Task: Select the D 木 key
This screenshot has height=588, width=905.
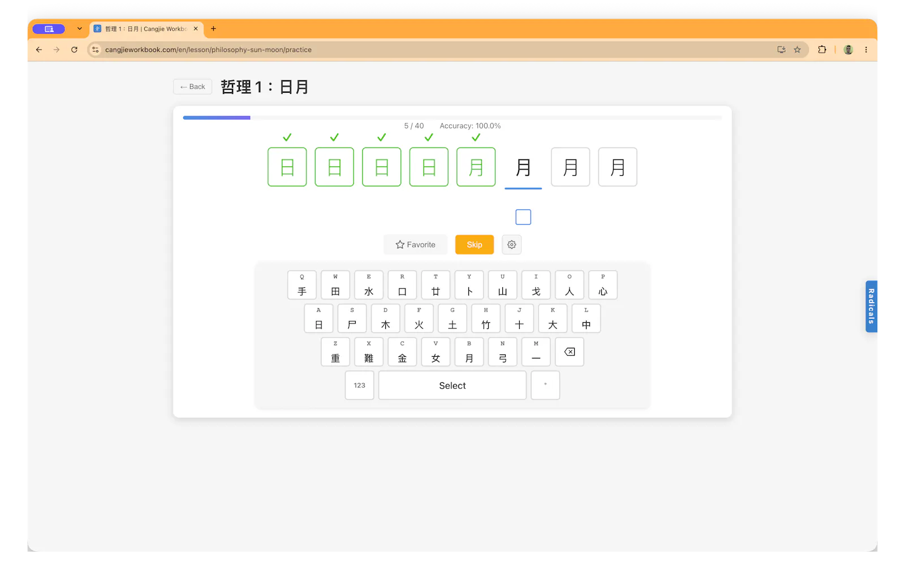Action: tap(385, 318)
